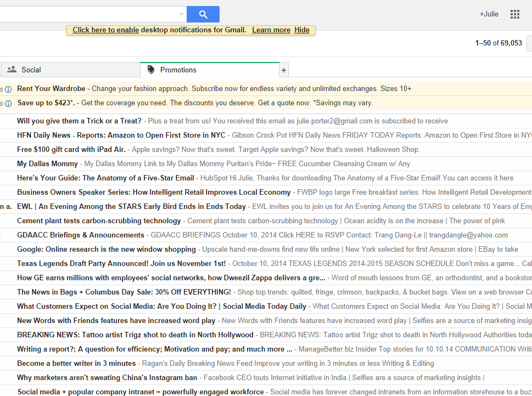Open 'Social media + popular company intranet' email

point(266,391)
